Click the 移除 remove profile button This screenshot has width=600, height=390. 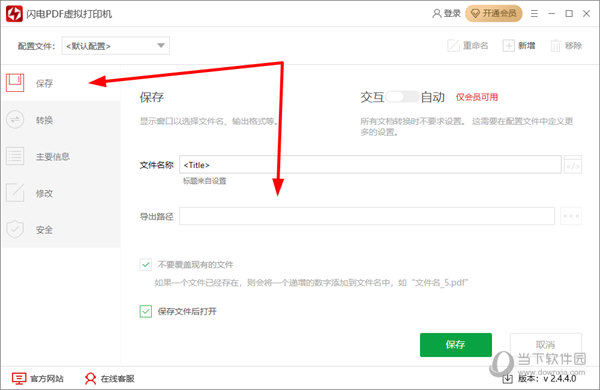pyautogui.click(x=566, y=46)
